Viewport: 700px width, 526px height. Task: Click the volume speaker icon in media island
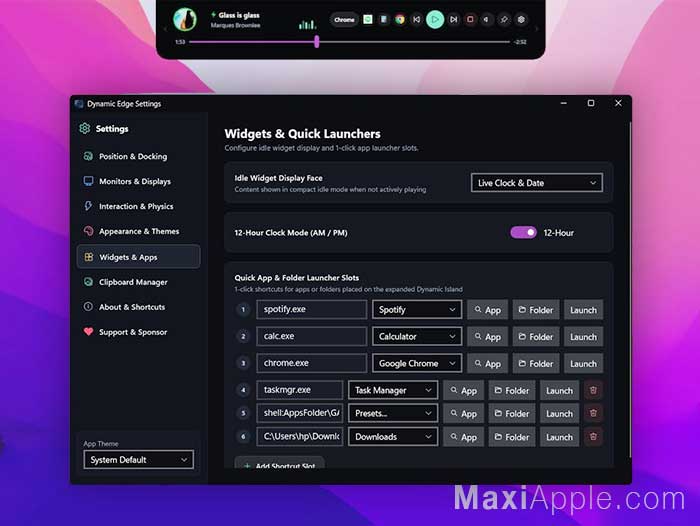[x=487, y=20]
